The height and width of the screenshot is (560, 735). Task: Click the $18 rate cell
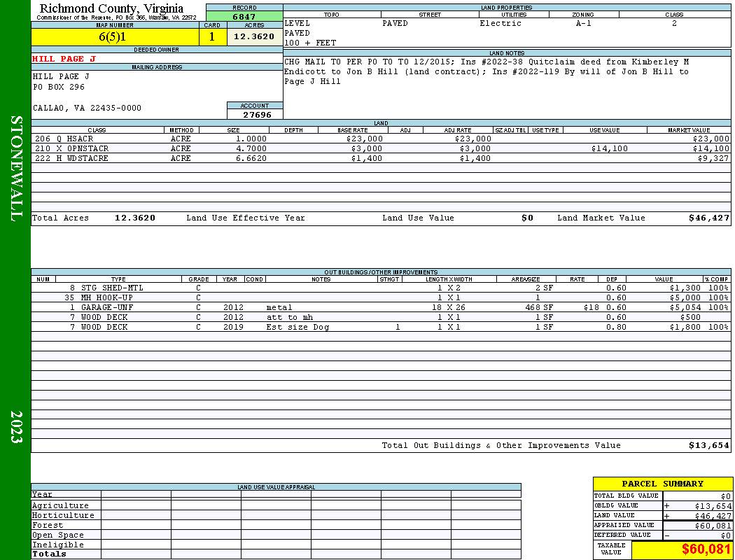(591, 308)
